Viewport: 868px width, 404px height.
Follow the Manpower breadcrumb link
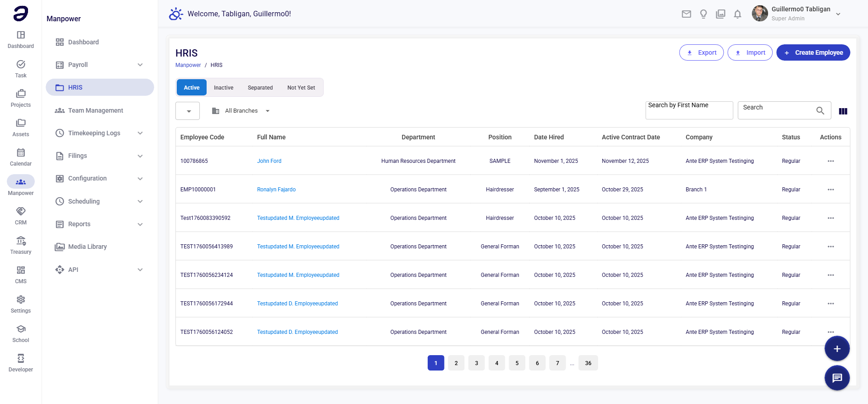tap(188, 65)
